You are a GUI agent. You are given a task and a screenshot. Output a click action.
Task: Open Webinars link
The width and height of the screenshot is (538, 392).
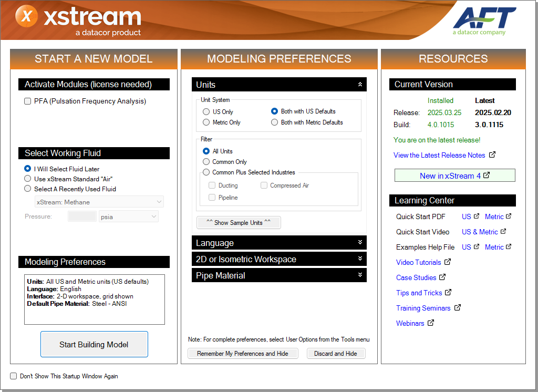click(x=410, y=323)
